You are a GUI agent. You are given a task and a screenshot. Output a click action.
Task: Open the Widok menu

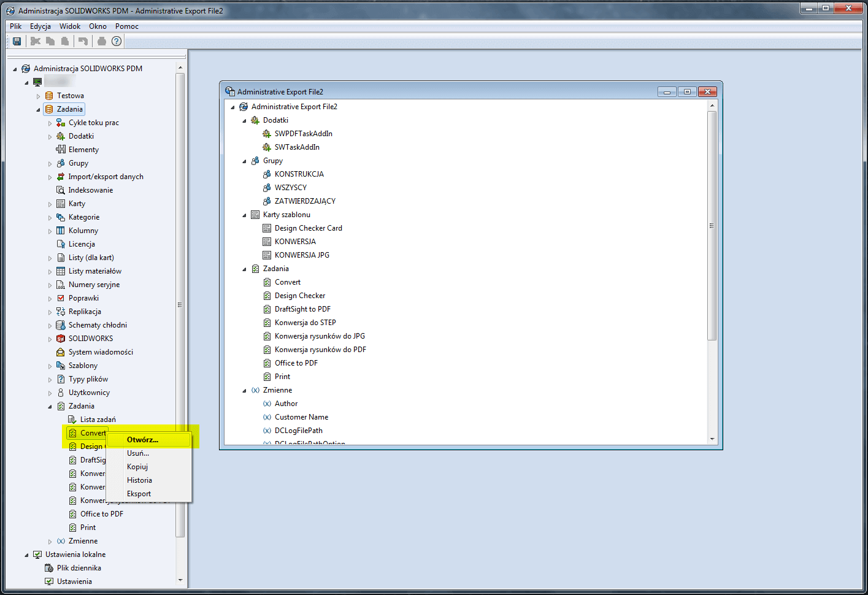pyautogui.click(x=69, y=26)
